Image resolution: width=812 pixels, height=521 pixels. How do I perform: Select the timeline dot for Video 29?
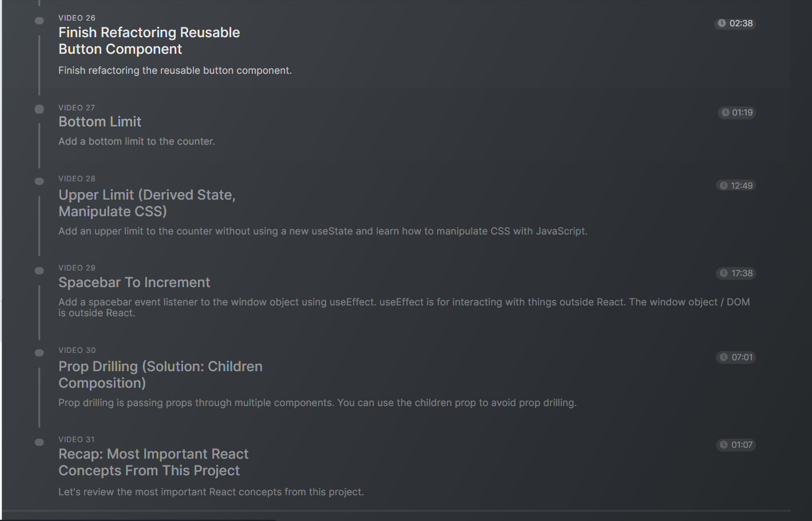[39, 271]
